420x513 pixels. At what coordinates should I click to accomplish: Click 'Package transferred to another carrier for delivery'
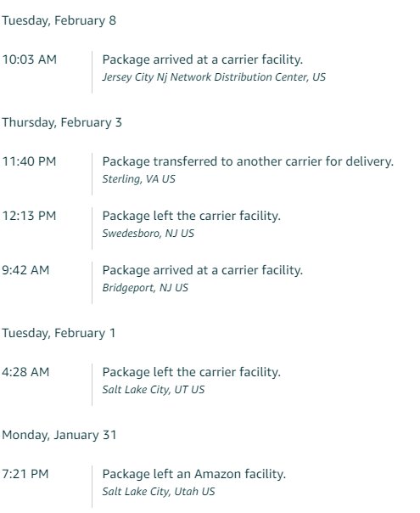tap(248, 161)
